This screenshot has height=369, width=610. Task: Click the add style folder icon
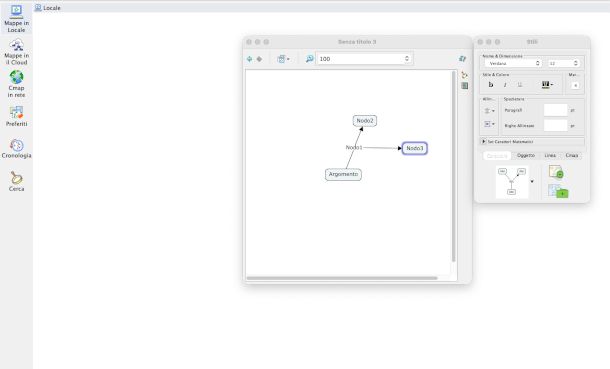pos(558,191)
